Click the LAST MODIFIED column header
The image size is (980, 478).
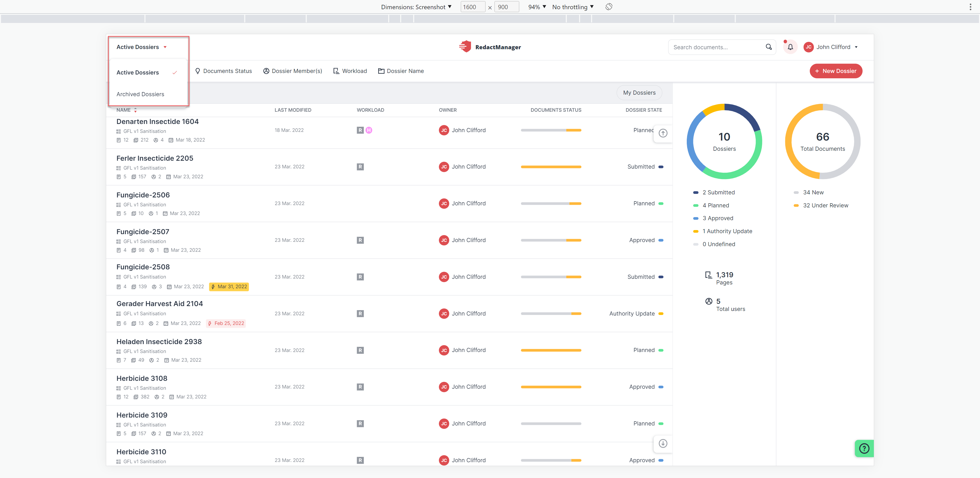click(x=292, y=110)
